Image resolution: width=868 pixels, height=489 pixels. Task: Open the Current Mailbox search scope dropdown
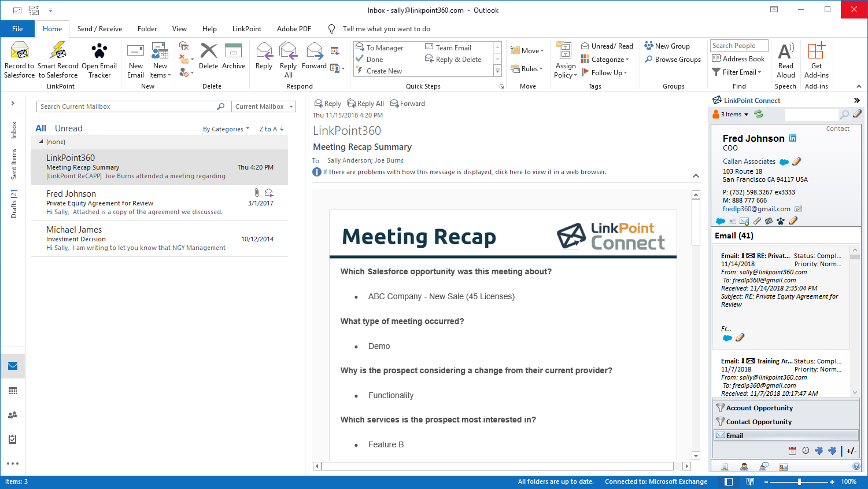tap(263, 106)
